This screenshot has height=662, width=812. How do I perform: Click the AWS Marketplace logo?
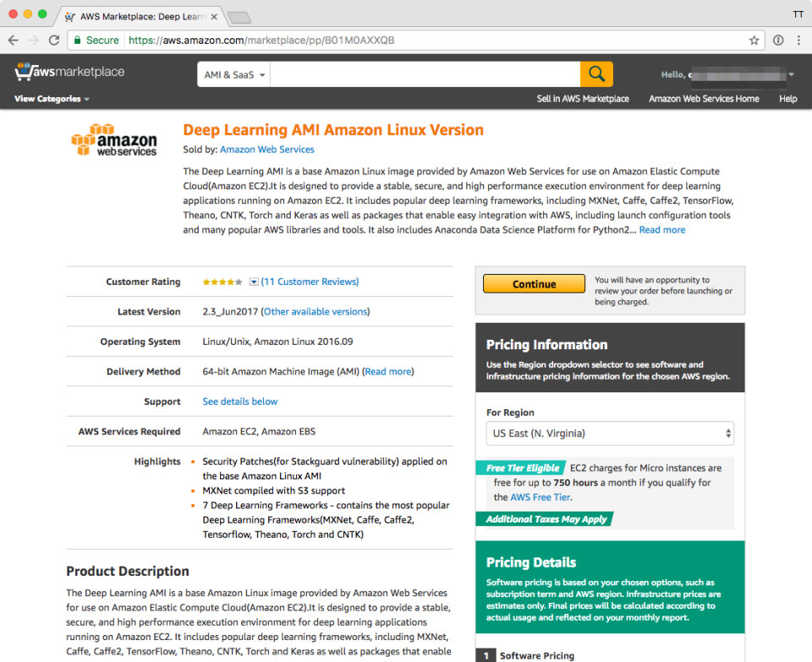click(69, 72)
